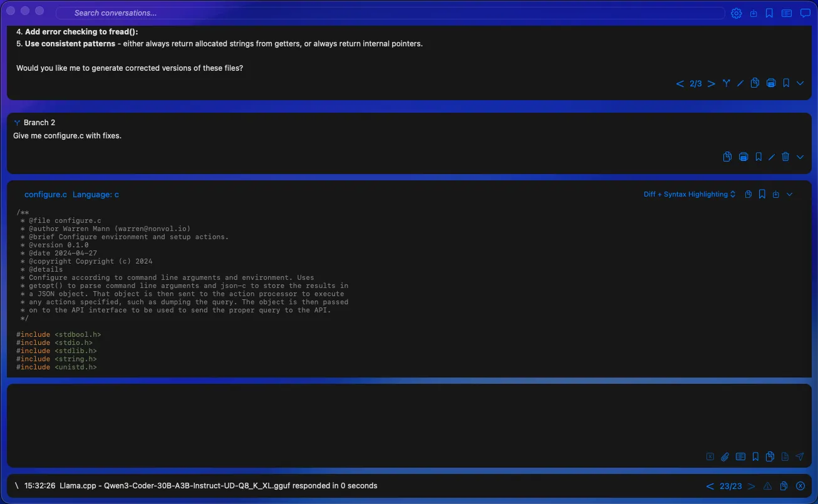
Task: Dismiss status bar with circled X
Action: point(800,486)
